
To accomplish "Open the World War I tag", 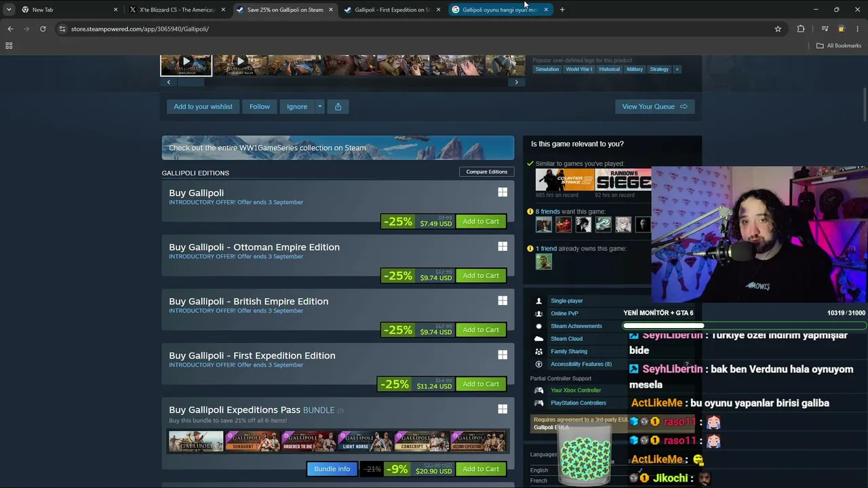I will [578, 69].
